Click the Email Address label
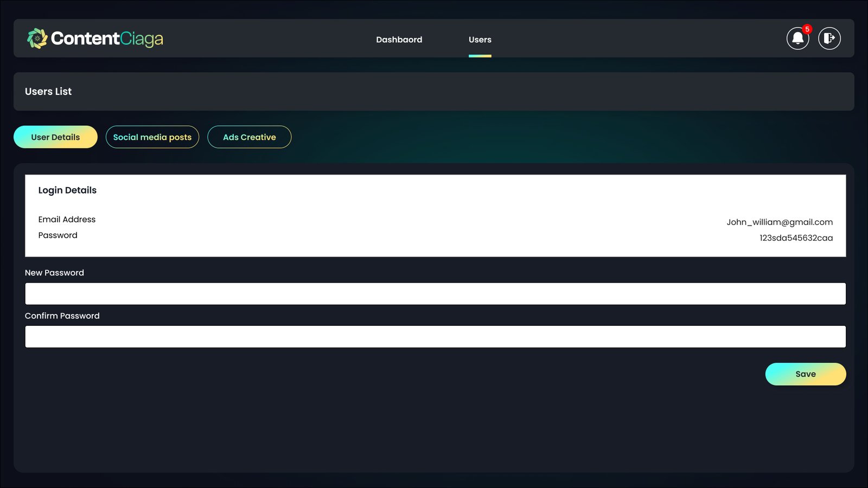This screenshot has width=868, height=488. [67, 220]
